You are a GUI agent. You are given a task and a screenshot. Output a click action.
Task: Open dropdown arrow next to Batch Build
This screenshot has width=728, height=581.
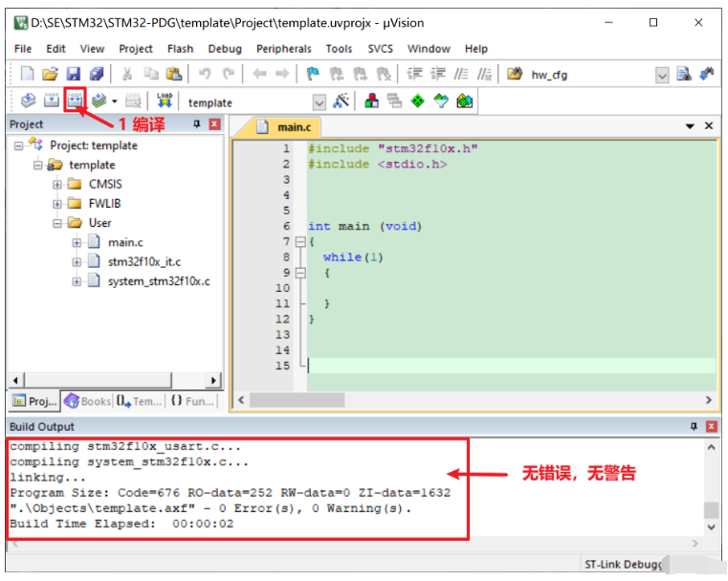click(x=114, y=101)
